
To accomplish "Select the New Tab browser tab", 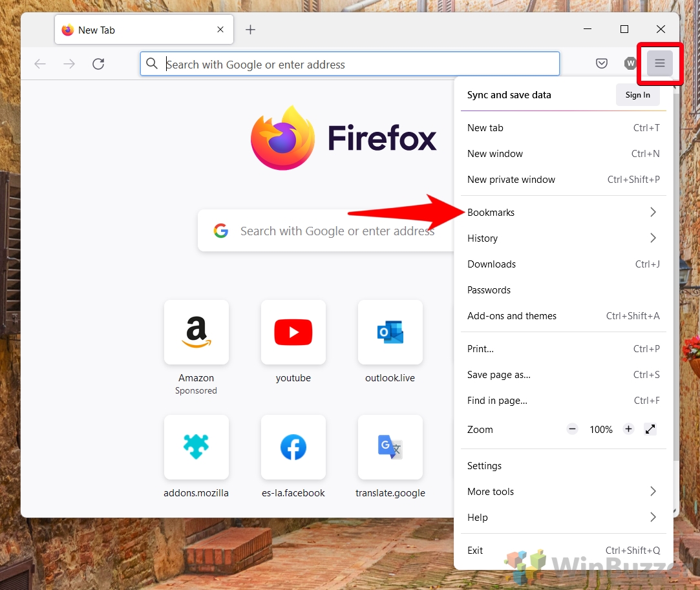I will (x=143, y=30).
